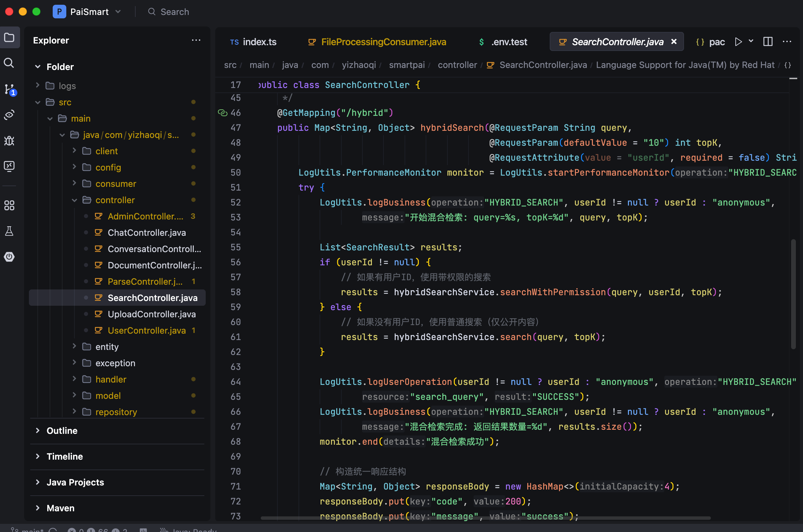Click the top Search input field
The height and width of the screenshot is (532, 803).
(174, 12)
